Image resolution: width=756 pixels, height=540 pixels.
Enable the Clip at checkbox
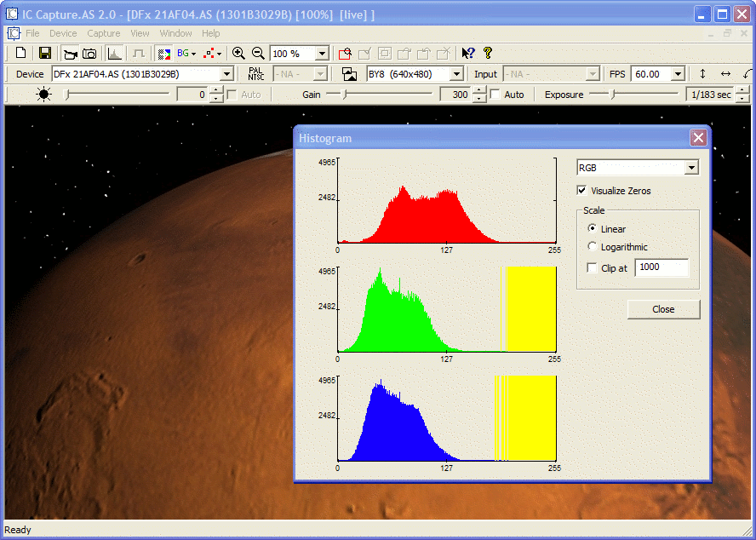[593, 268]
